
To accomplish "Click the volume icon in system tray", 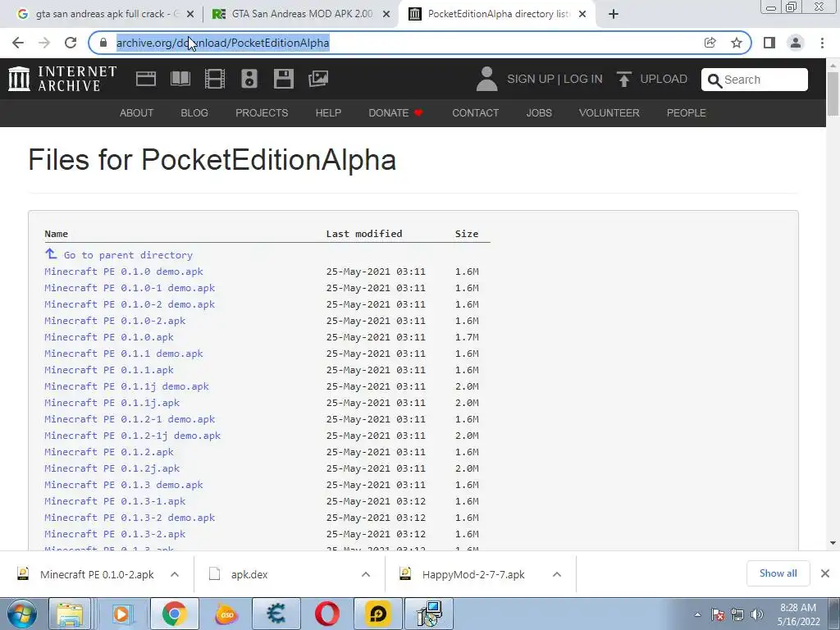I will tap(757, 614).
